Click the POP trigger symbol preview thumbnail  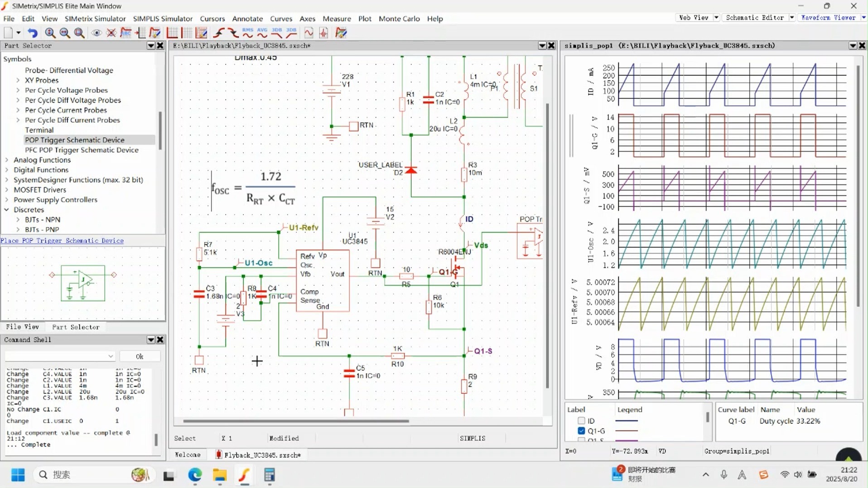[x=83, y=283]
